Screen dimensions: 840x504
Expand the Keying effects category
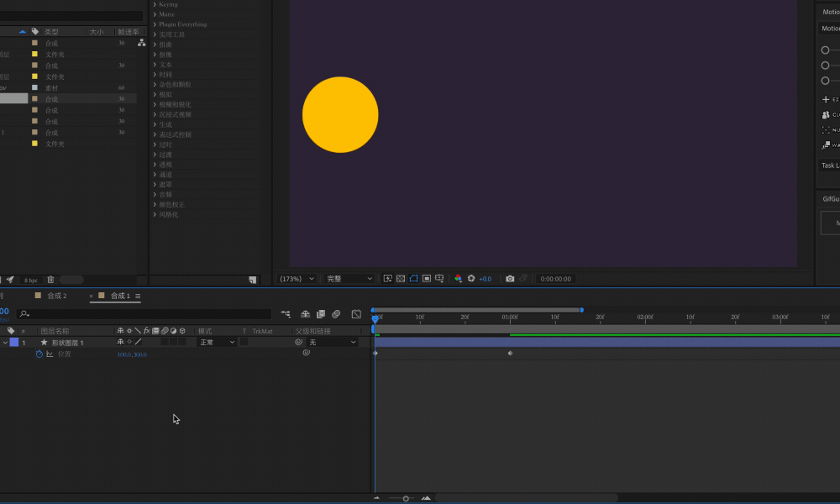(155, 4)
